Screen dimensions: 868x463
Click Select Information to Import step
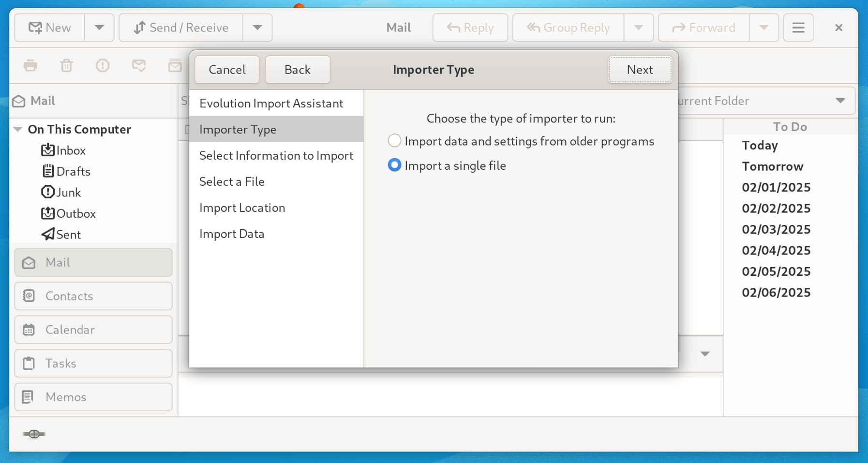[276, 155]
